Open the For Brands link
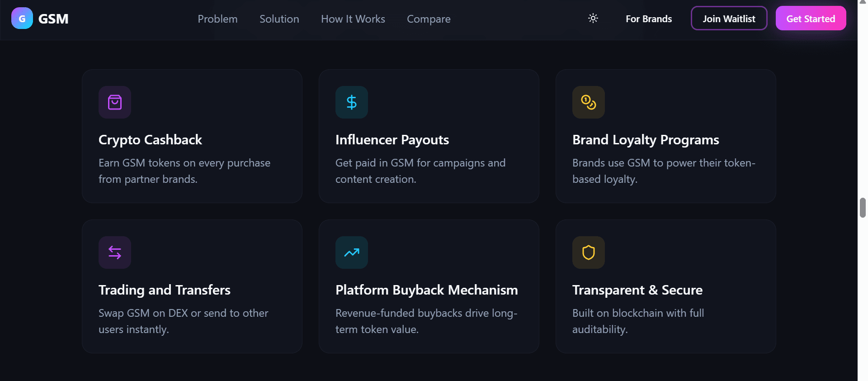Image resolution: width=868 pixels, height=381 pixels. (x=648, y=19)
